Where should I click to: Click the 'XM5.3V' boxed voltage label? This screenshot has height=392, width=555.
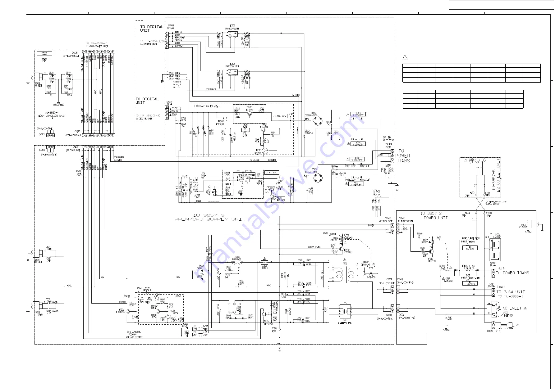[280, 116]
